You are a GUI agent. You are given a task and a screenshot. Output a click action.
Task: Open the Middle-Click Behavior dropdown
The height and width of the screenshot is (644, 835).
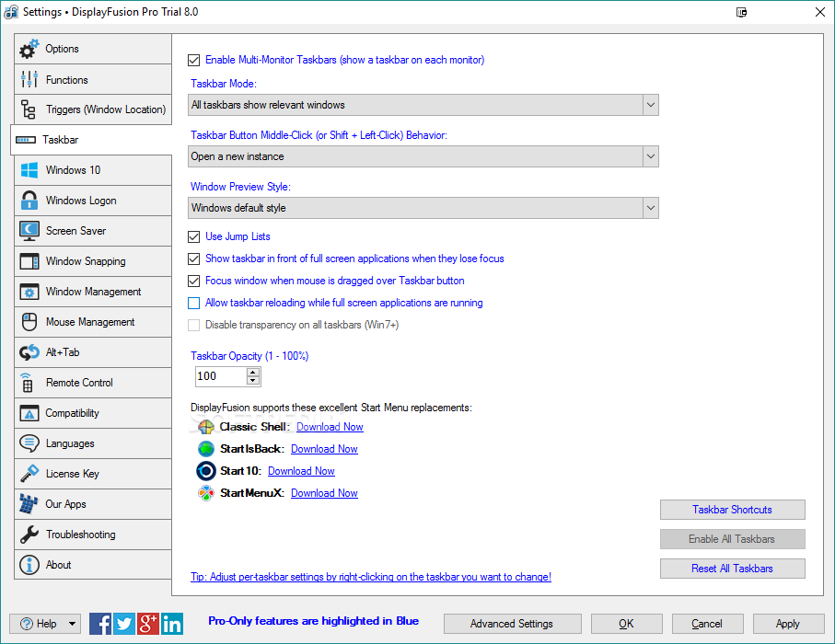[423, 156]
